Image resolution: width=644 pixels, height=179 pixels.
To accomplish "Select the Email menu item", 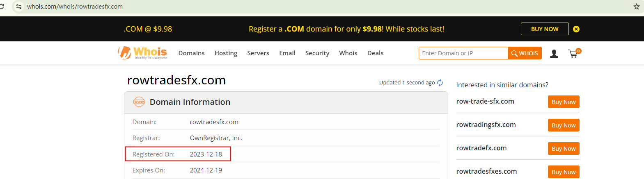I will pyautogui.click(x=287, y=53).
